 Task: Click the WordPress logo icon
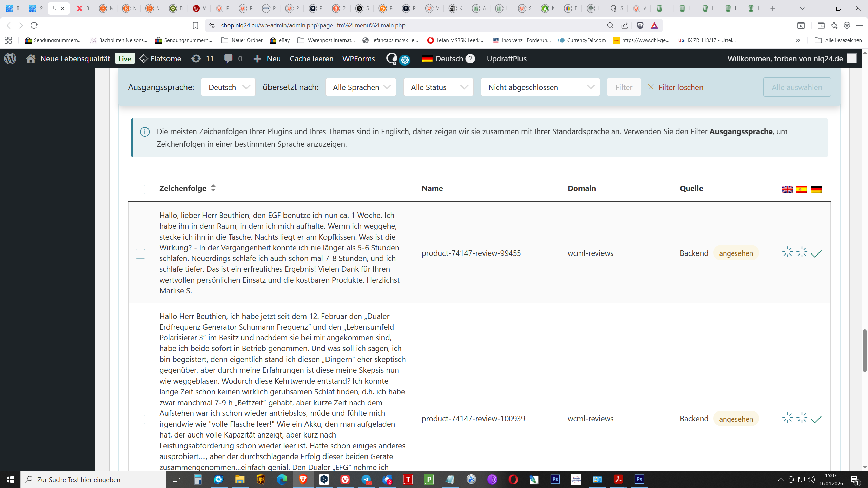click(x=10, y=59)
